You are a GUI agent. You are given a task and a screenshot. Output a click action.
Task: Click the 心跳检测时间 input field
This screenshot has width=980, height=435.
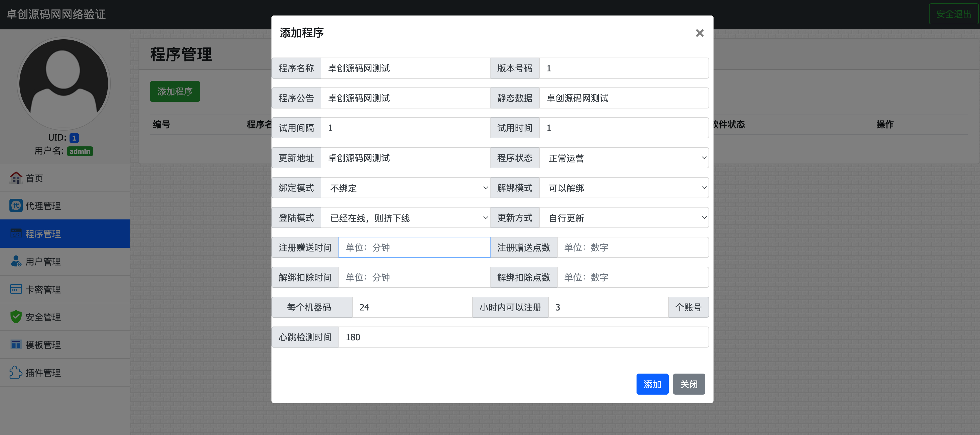coord(524,337)
